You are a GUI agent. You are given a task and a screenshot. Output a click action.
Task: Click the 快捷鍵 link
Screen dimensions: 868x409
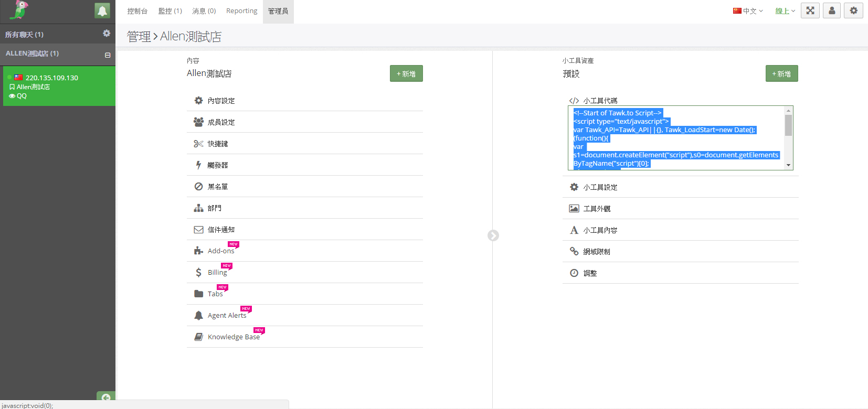(218, 144)
